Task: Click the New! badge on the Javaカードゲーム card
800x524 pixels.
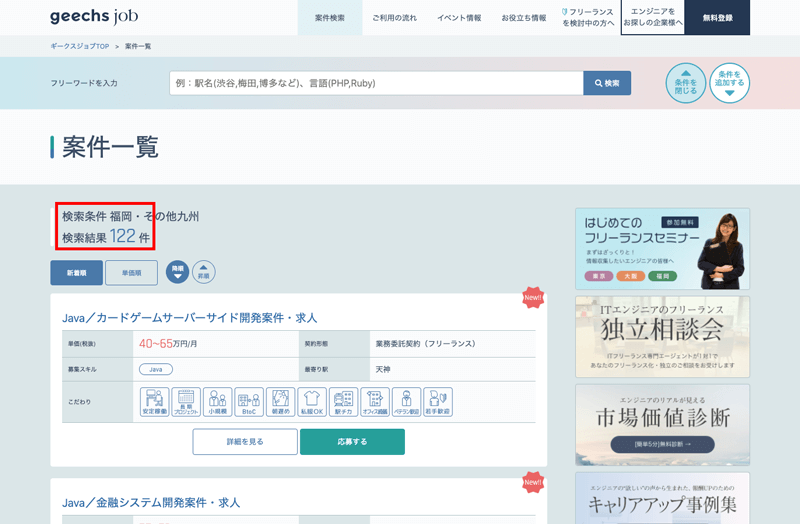Action: pos(533,297)
